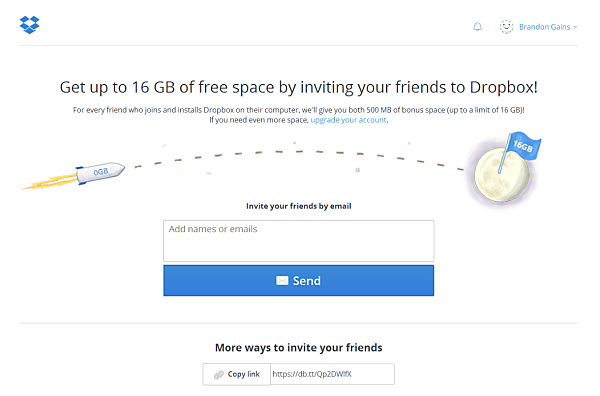Click the Copy link button
The width and height of the screenshot is (600, 396).
click(236, 374)
